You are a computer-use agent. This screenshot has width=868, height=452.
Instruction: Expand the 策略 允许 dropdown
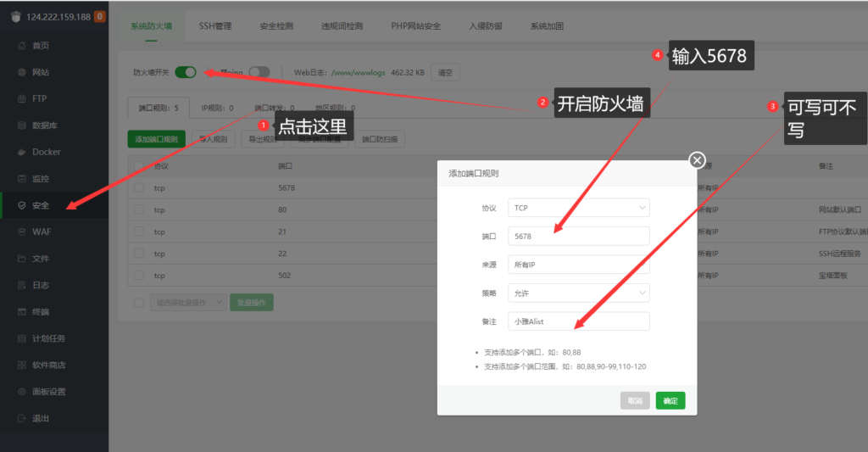point(578,293)
